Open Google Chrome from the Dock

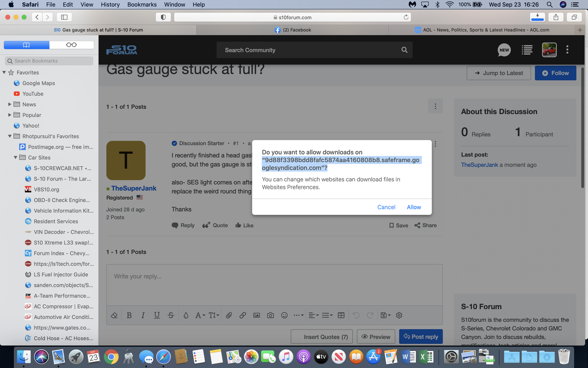[x=110, y=356]
